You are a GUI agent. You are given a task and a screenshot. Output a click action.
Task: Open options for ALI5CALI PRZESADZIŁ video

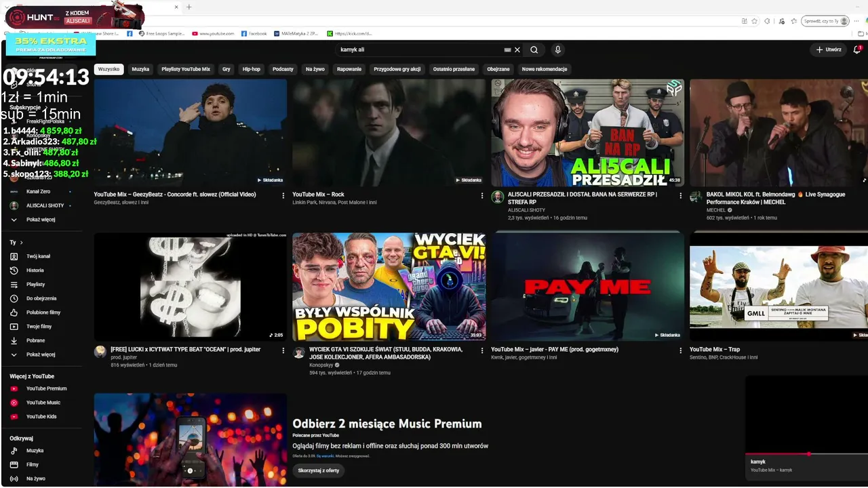coord(681,195)
